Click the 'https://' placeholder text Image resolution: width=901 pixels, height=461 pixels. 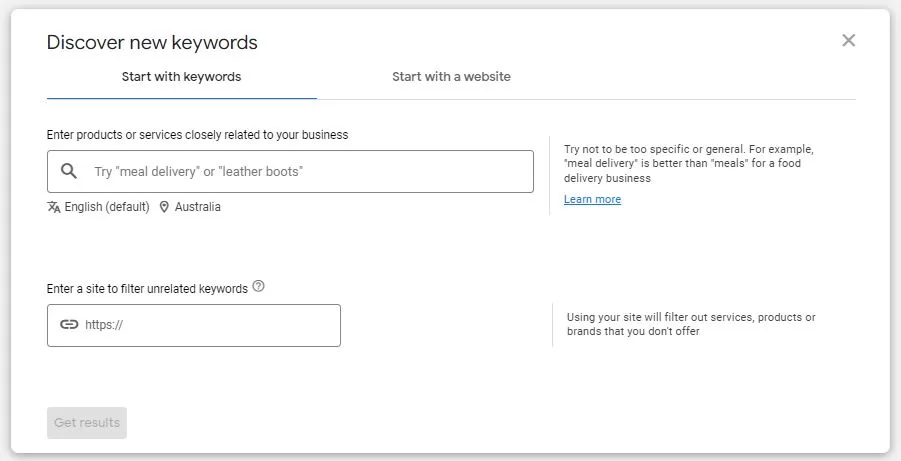click(x=104, y=325)
